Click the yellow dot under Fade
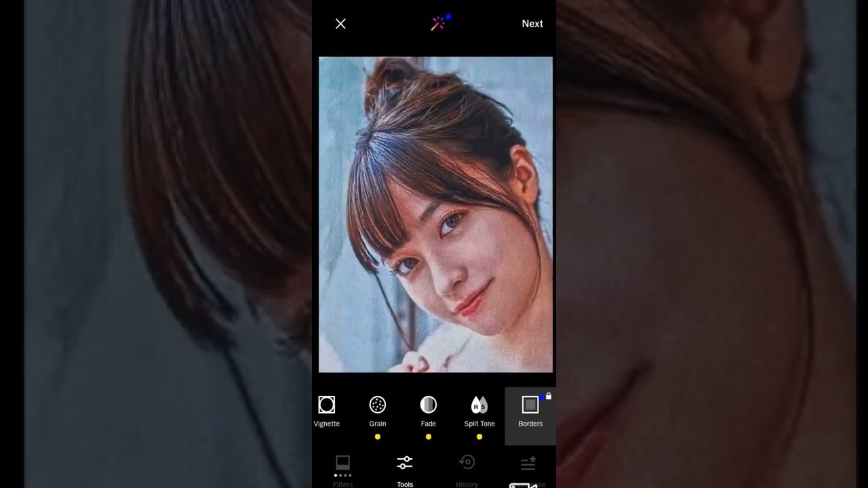 coord(429,437)
